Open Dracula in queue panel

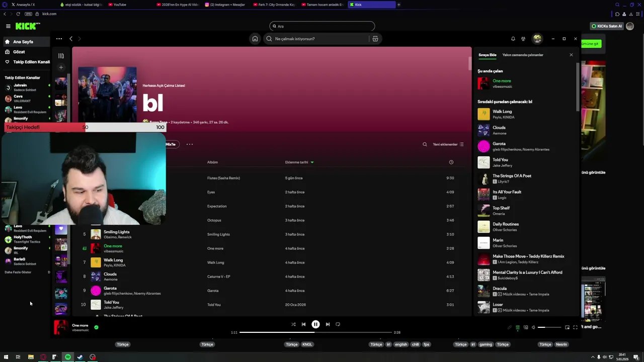[x=525, y=291]
